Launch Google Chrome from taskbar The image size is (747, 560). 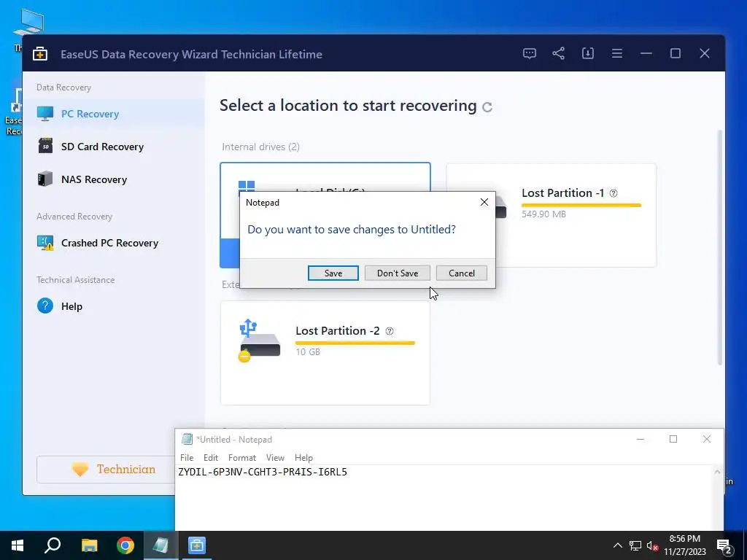pyautogui.click(x=125, y=545)
